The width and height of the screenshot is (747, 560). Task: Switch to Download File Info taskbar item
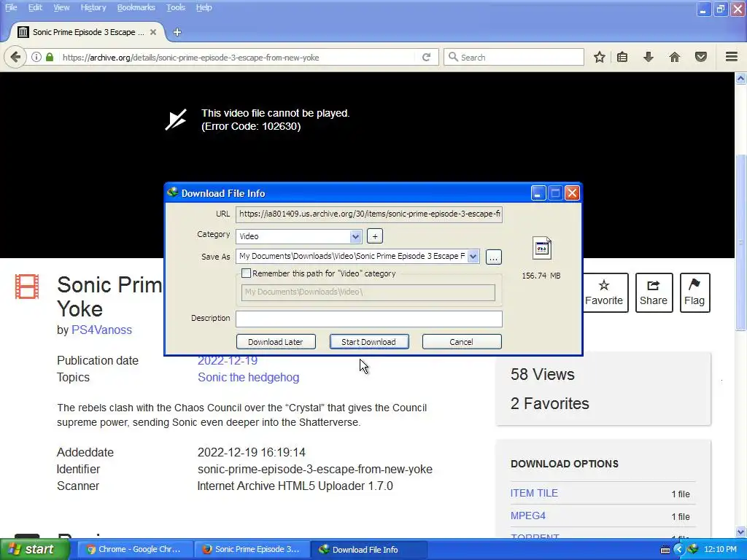[x=369, y=550]
